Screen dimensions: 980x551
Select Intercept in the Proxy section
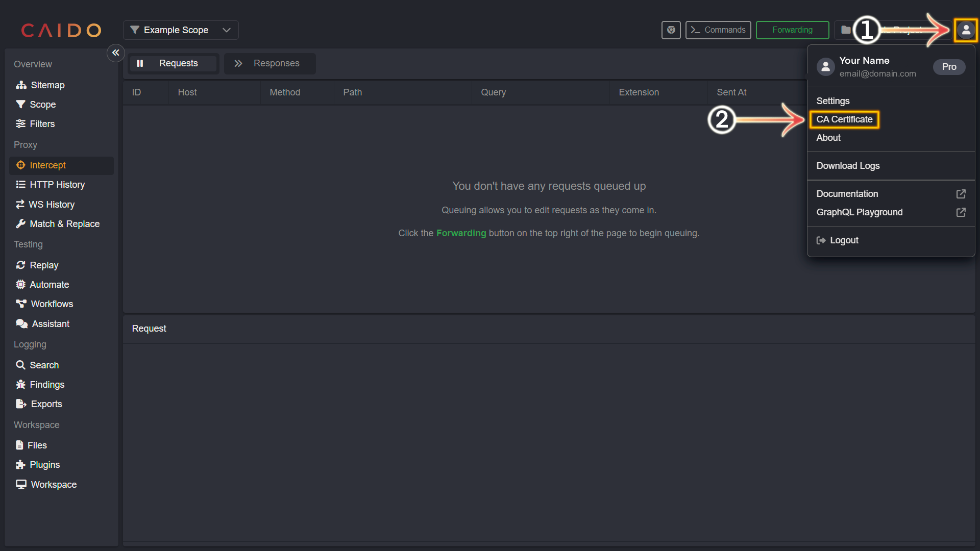61,165
